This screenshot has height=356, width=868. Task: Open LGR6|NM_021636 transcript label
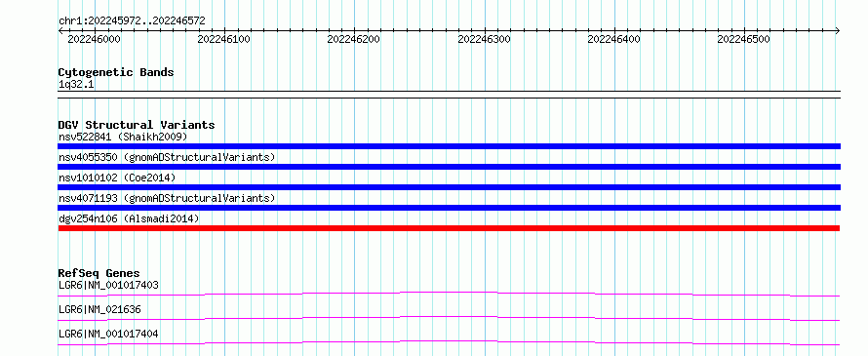pyautogui.click(x=99, y=309)
